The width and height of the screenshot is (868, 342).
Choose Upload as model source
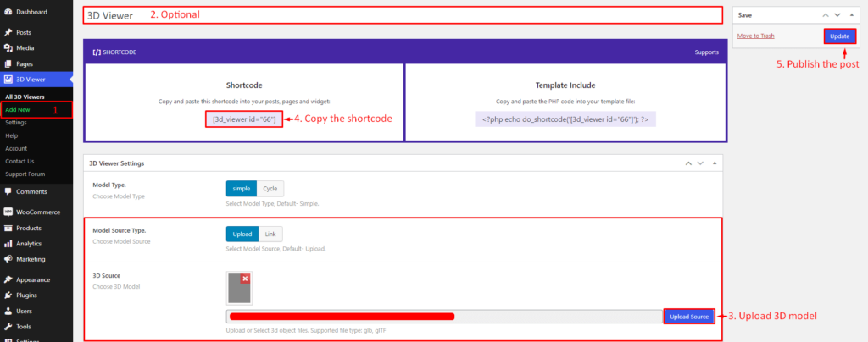tap(242, 234)
